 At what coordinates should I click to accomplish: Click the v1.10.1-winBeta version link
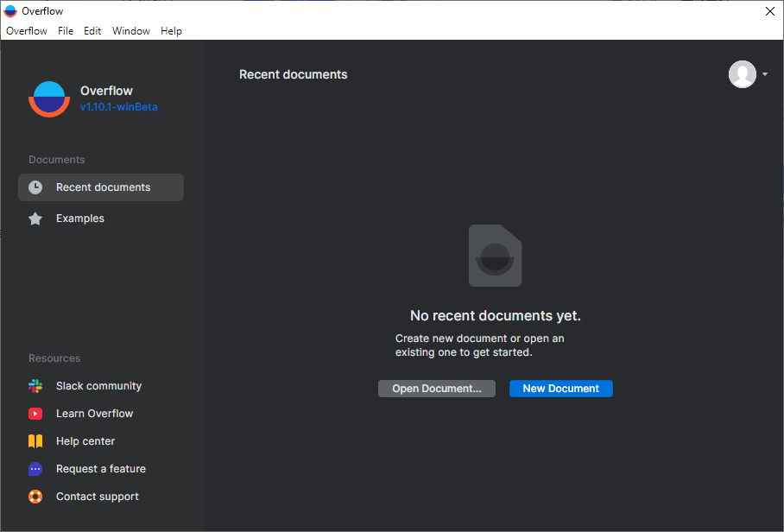(119, 107)
